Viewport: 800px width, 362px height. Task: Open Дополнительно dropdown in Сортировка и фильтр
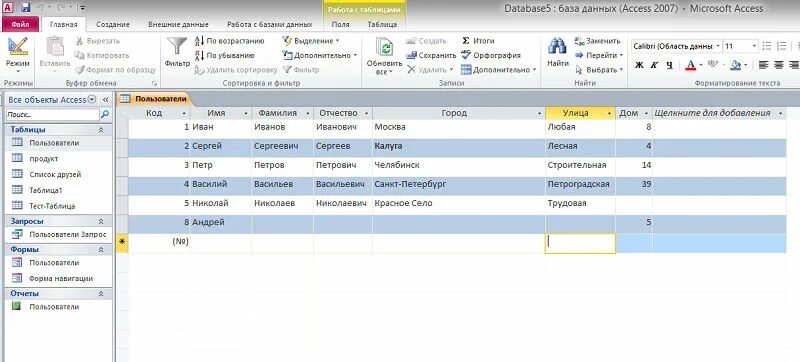[320, 55]
